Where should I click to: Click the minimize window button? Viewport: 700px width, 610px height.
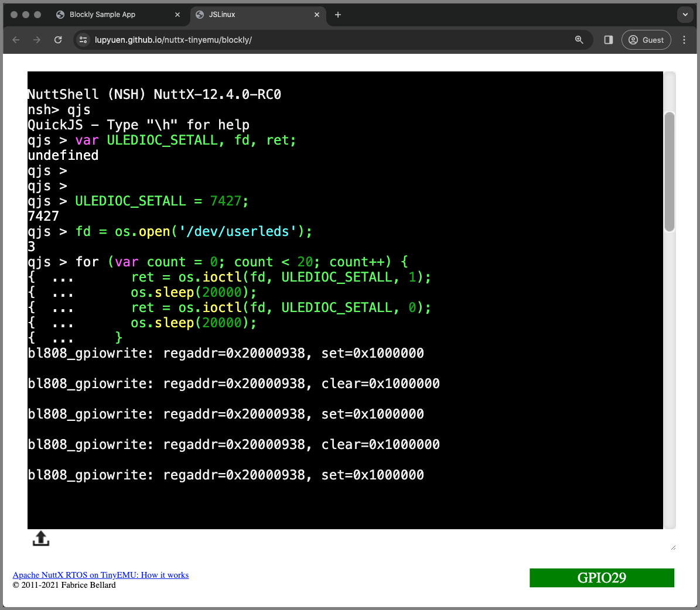coord(25,15)
